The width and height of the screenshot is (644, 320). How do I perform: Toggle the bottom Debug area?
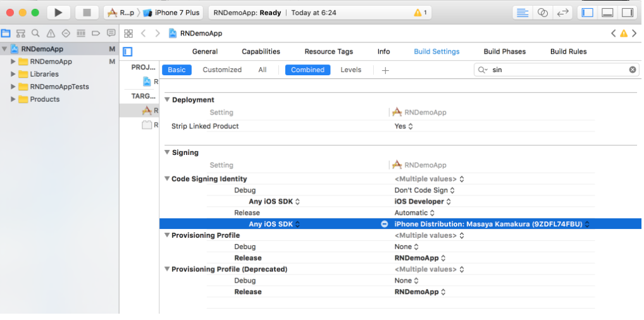607,13
